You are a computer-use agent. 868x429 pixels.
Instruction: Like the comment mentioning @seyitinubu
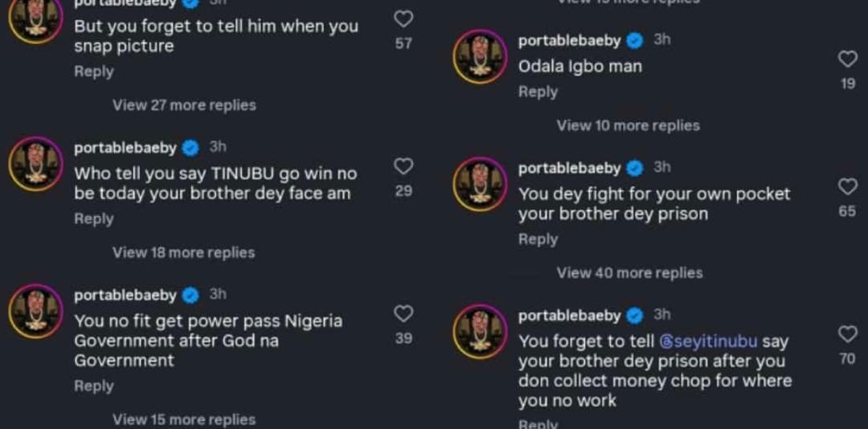848,334
